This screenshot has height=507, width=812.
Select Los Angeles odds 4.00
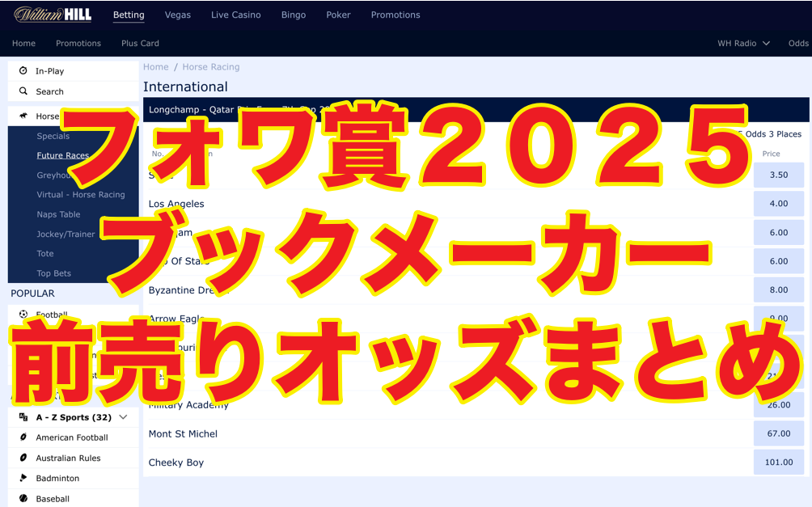(778, 204)
